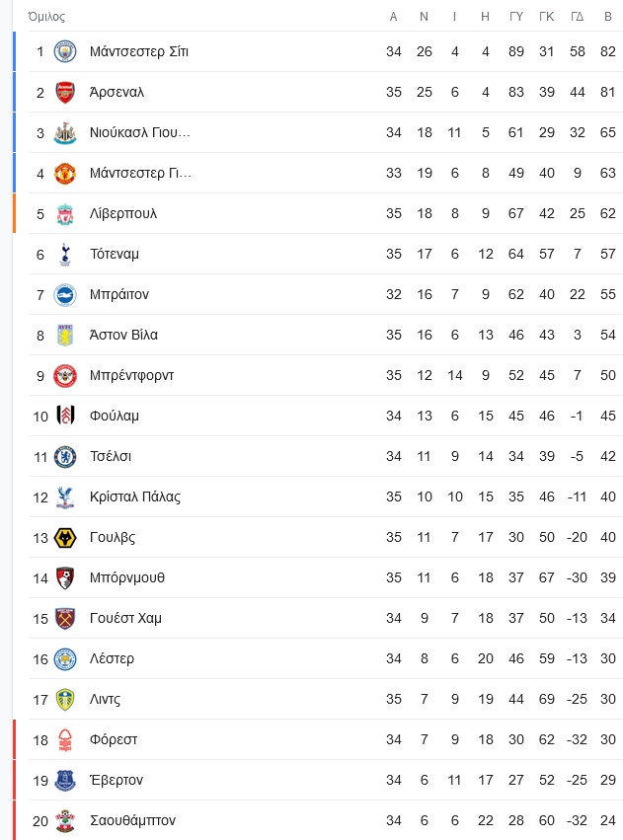Open the Λέστερ team link
Image resolution: width=623 pixels, height=840 pixels.
112,658
